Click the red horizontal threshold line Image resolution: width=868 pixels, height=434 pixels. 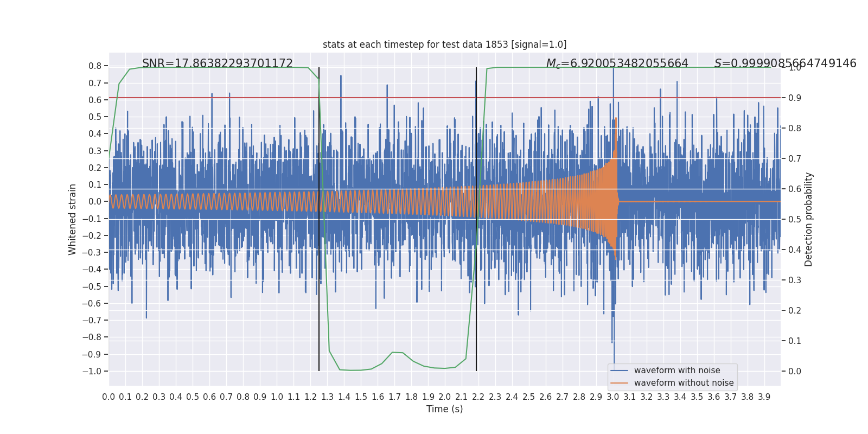(x=444, y=98)
